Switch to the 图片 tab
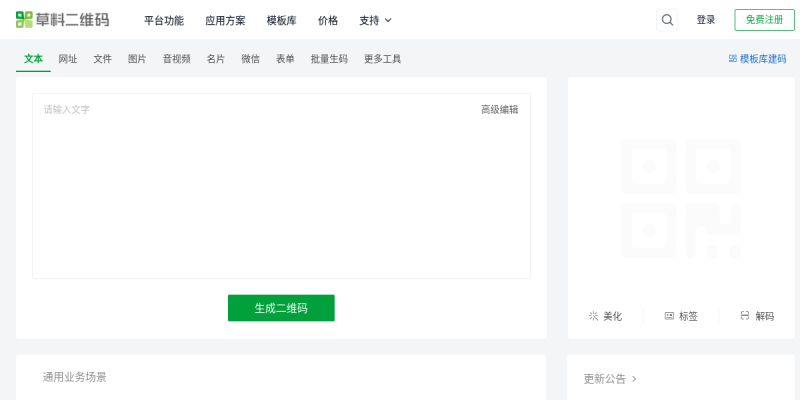 pyautogui.click(x=137, y=59)
